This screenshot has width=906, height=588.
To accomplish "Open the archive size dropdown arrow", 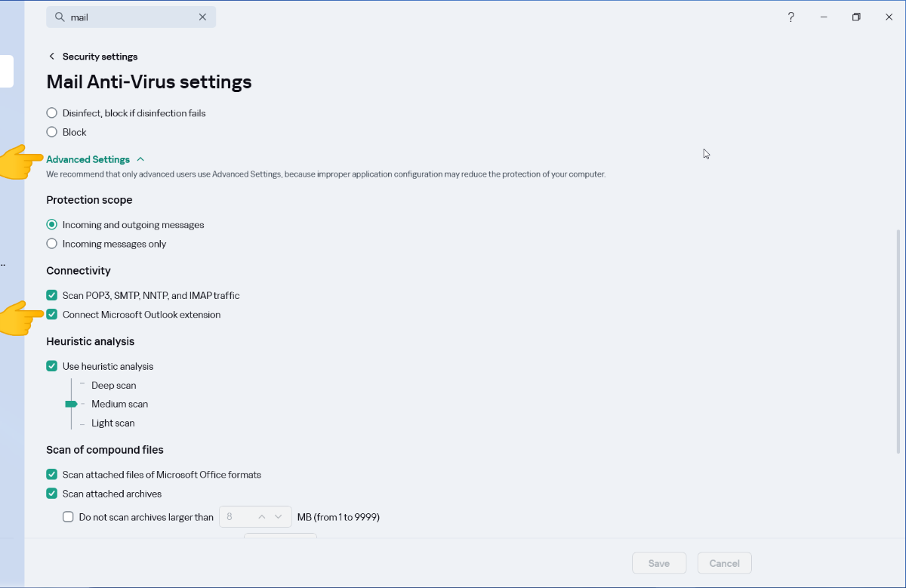I will pos(279,517).
